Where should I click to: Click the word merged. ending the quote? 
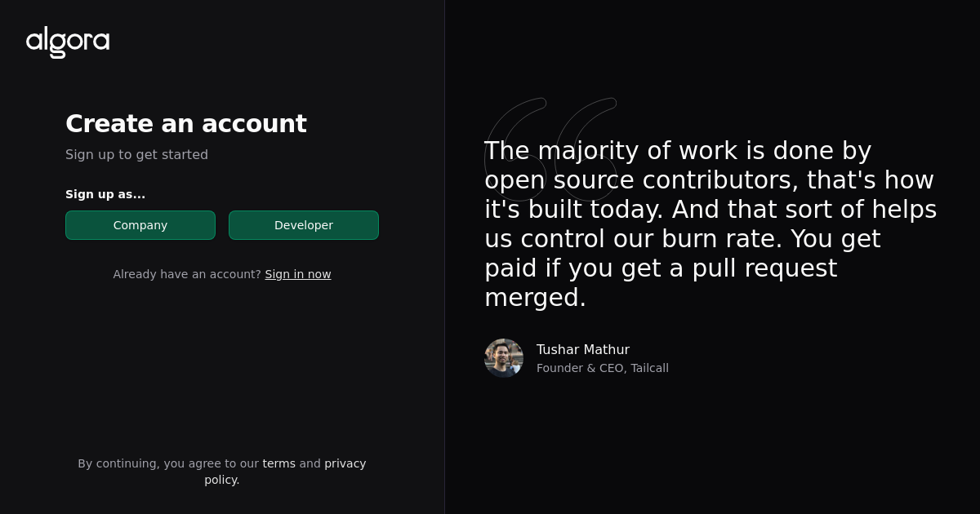coord(536,298)
